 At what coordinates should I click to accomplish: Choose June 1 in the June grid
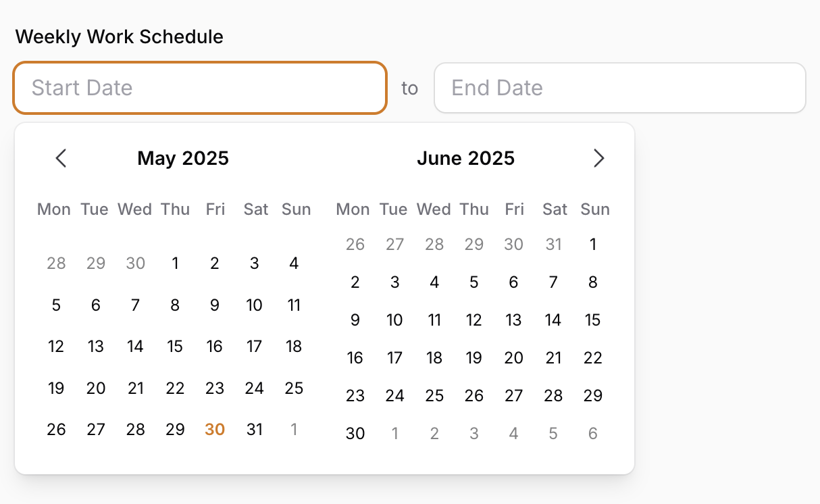pyautogui.click(x=592, y=245)
